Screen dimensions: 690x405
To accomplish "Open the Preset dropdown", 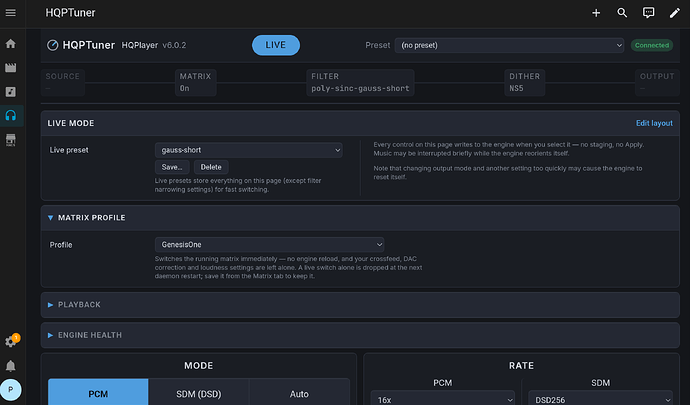I will pyautogui.click(x=509, y=45).
